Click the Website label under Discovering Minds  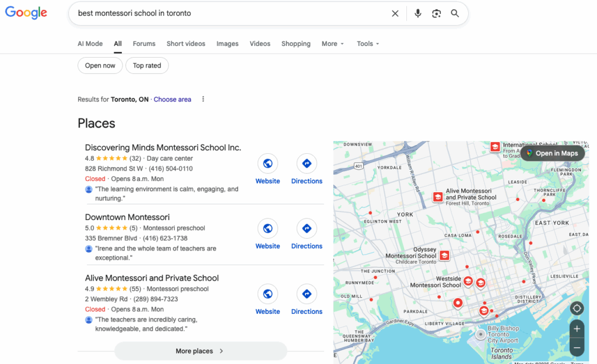[x=268, y=181]
